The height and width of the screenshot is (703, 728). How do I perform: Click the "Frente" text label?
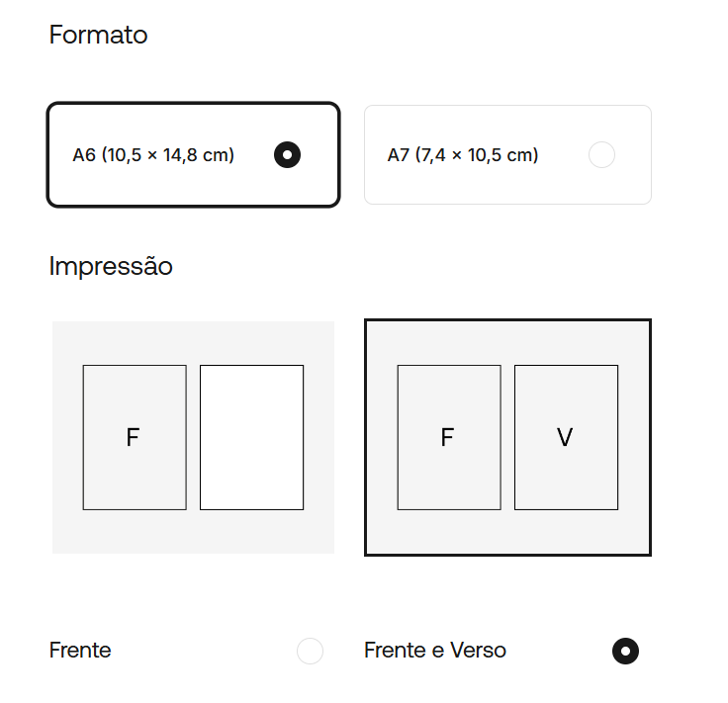pyautogui.click(x=80, y=651)
